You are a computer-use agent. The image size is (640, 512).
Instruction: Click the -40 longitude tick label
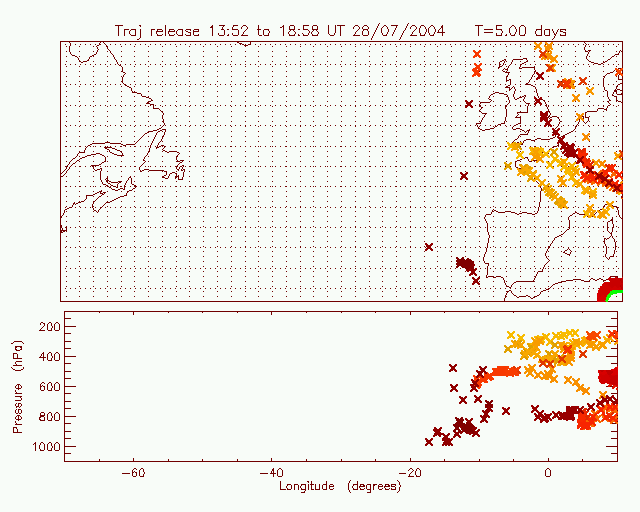pos(271,473)
